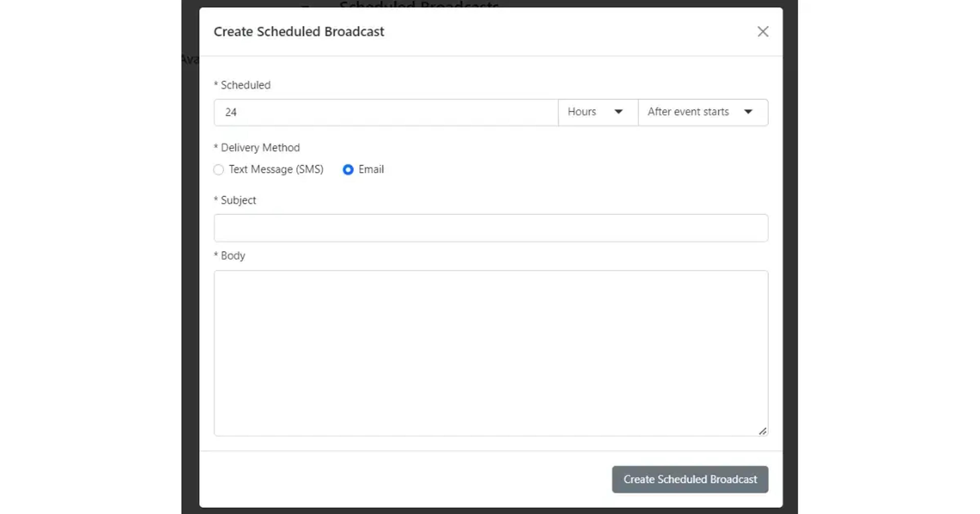This screenshot has height=514, width=980.
Task: Close the Create Scheduled Broadcast dialog
Action: tap(763, 32)
